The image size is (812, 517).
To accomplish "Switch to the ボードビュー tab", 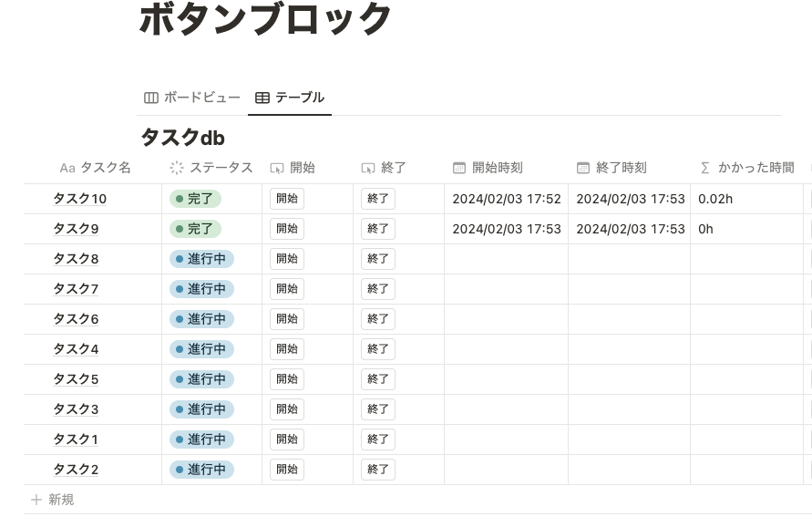I will point(192,98).
